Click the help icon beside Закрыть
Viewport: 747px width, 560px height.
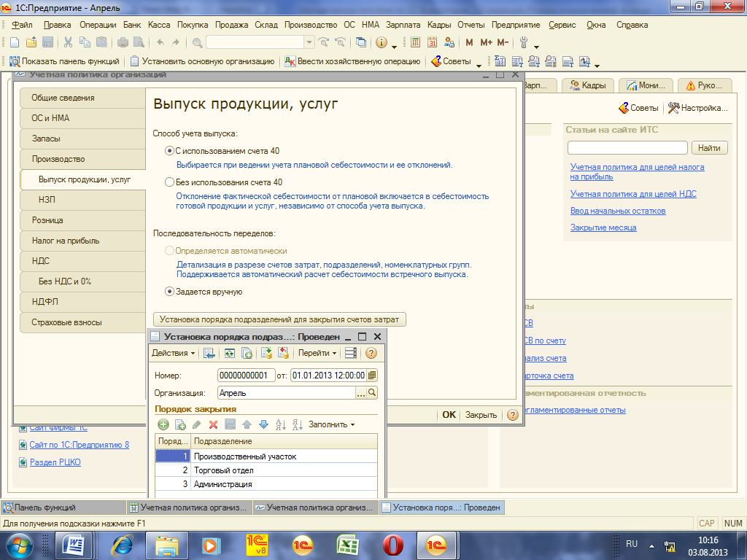point(513,415)
